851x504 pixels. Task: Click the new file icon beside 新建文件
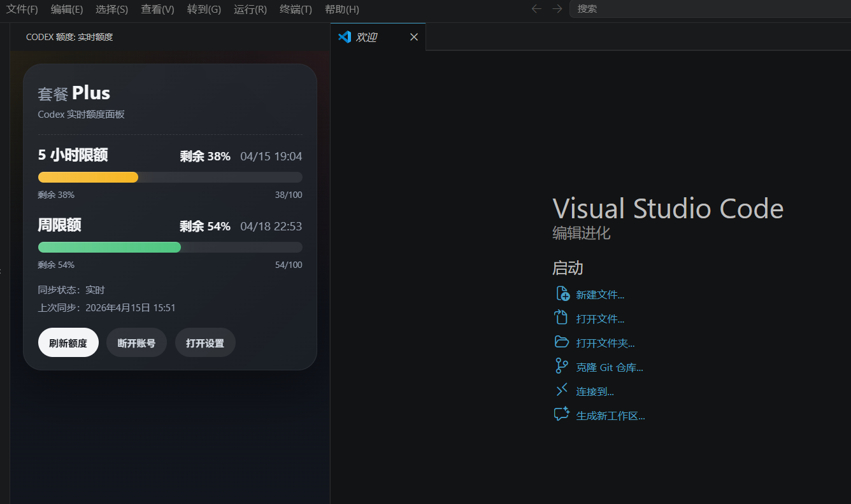pos(562,293)
